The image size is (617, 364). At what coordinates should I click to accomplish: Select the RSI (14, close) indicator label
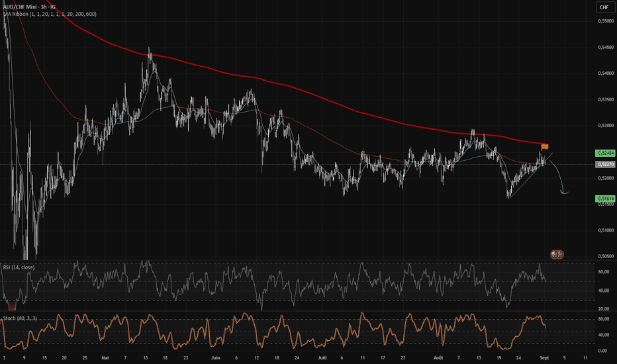(19, 267)
